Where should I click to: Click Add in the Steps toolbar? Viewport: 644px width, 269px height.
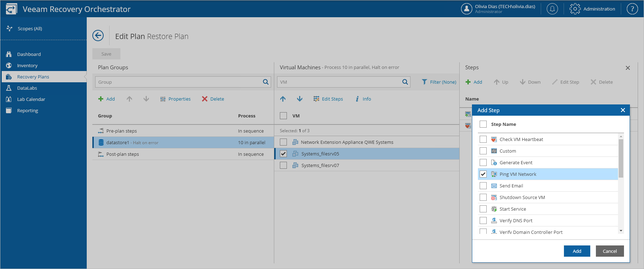point(474,82)
